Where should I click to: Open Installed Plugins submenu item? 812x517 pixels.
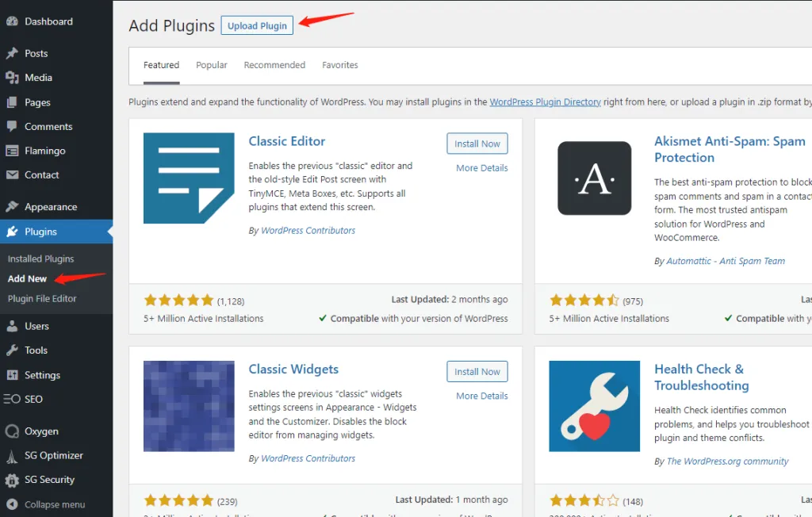(x=41, y=259)
